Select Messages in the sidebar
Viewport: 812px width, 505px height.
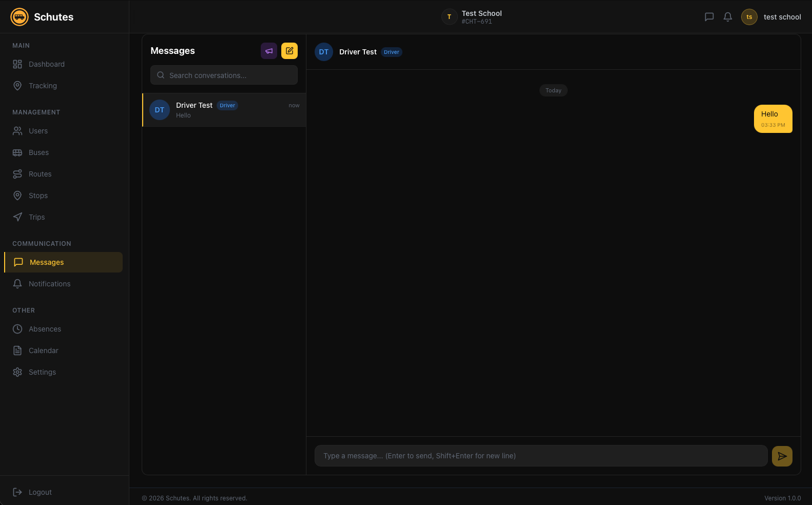63,262
